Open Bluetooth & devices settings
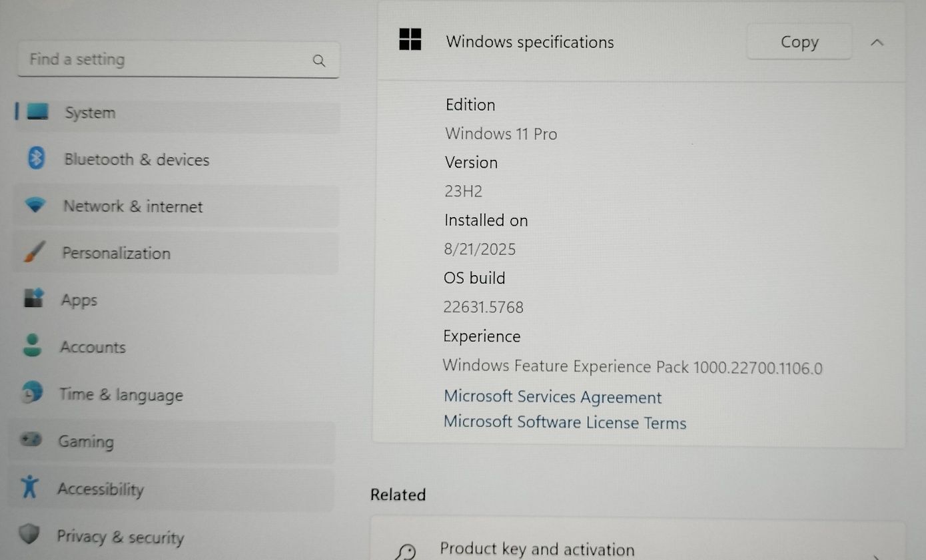 [177, 159]
